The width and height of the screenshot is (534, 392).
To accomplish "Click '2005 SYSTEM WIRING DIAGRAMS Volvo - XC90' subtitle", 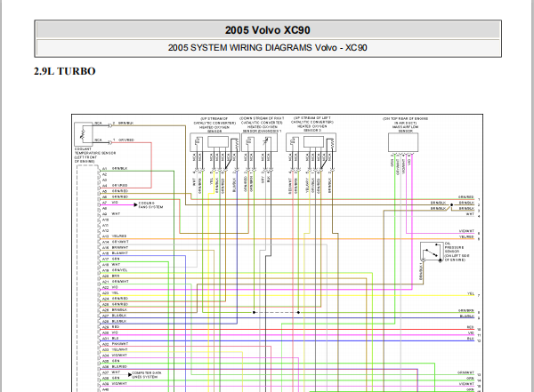I will [x=268, y=48].
